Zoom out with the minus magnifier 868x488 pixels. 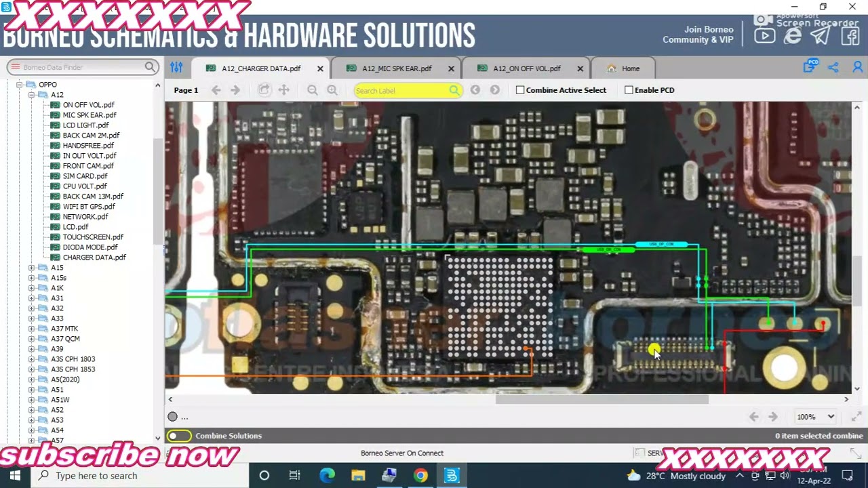click(x=313, y=90)
